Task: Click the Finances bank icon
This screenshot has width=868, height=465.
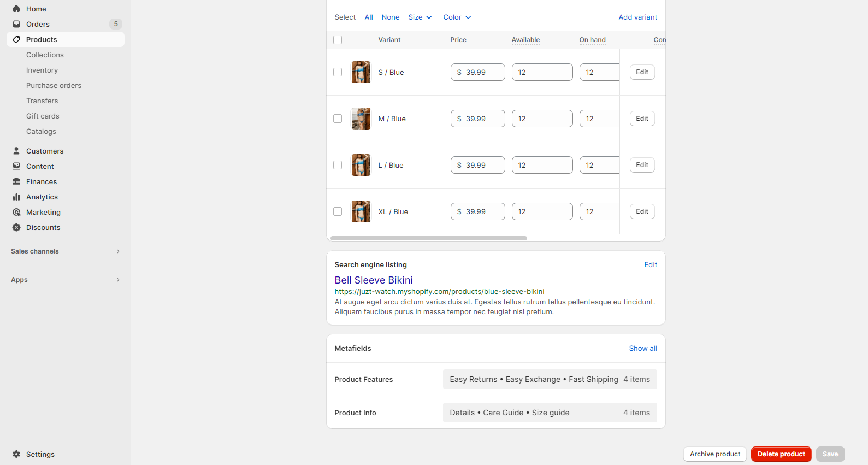Action: coord(16,181)
